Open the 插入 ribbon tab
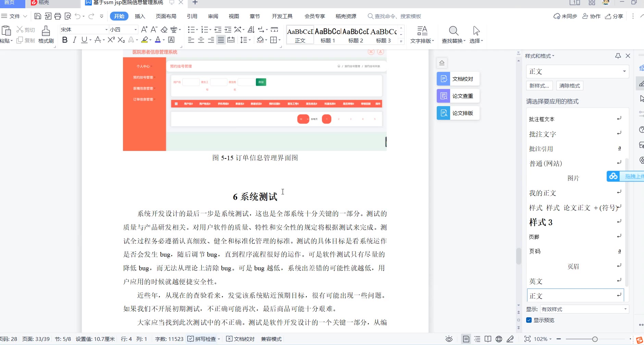 (x=140, y=16)
